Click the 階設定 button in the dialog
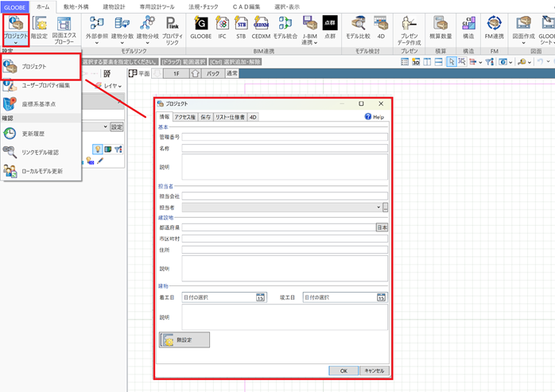This screenshot has width=555, height=392. (x=184, y=340)
